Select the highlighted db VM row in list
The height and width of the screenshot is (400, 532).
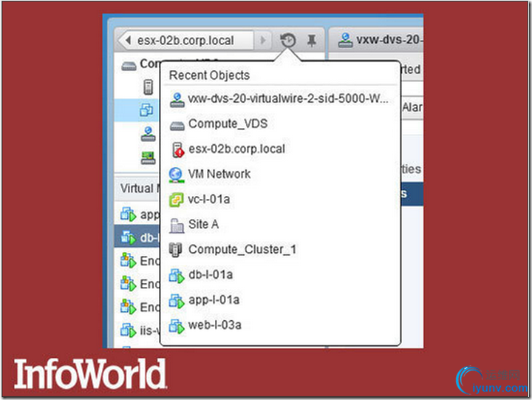(137, 237)
